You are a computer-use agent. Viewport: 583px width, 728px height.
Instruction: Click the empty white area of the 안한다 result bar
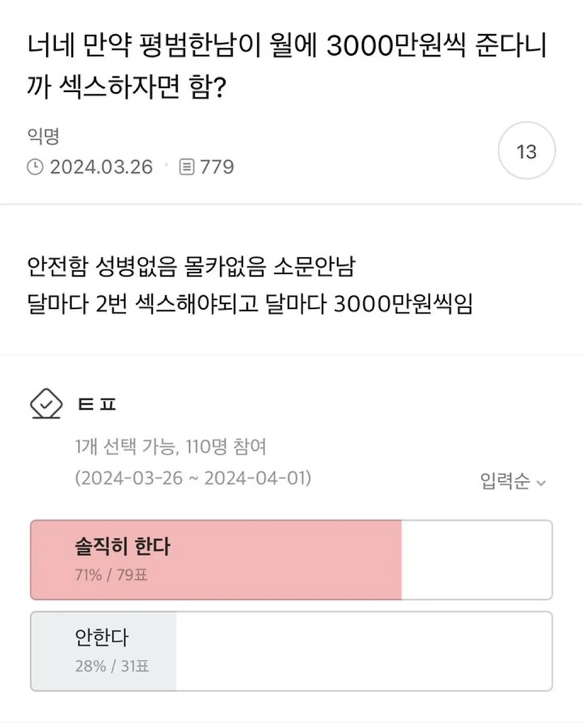(x=363, y=651)
